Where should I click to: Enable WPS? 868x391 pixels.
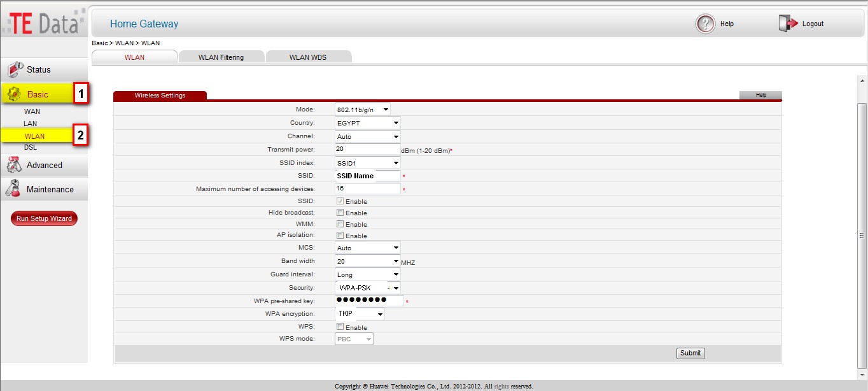click(x=339, y=327)
